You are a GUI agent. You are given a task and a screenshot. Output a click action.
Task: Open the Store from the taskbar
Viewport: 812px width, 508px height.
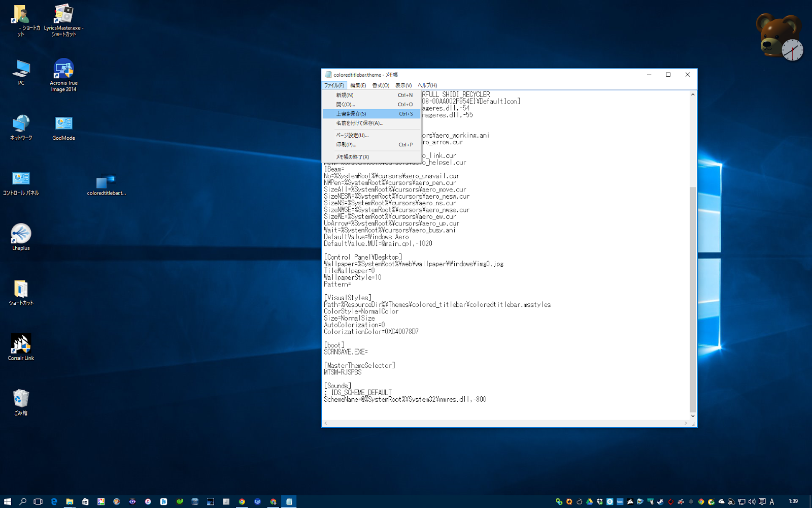point(85,501)
